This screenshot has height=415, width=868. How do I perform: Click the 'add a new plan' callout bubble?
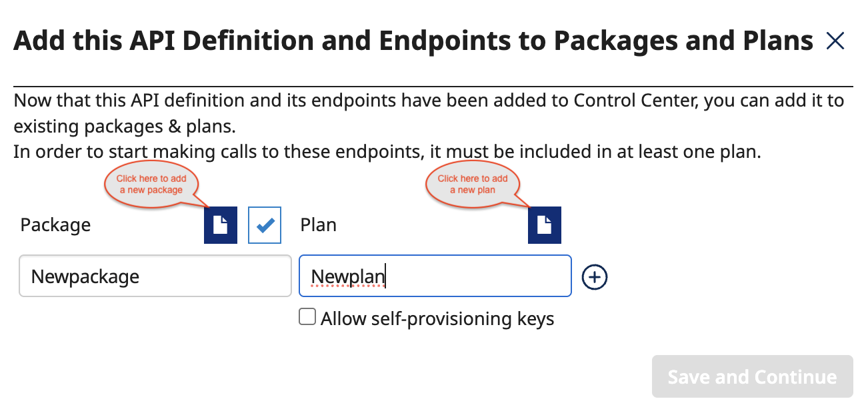473,184
